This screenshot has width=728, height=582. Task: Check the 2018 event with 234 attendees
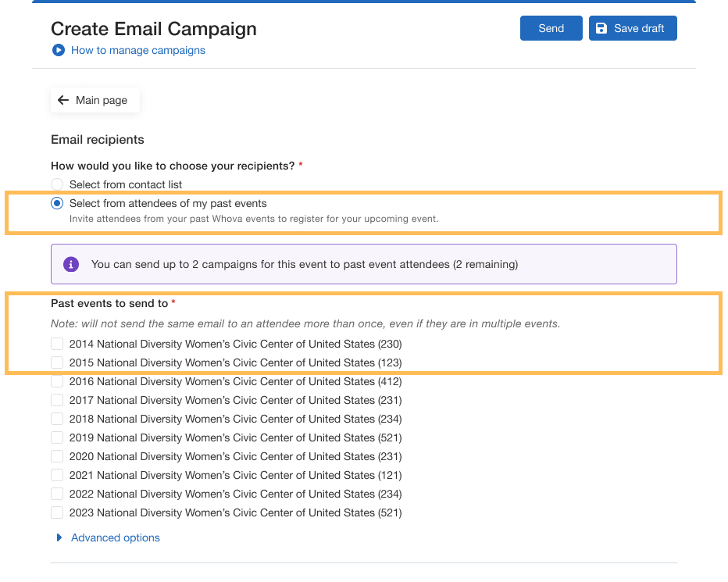pyautogui.click(x=57, y=420)
